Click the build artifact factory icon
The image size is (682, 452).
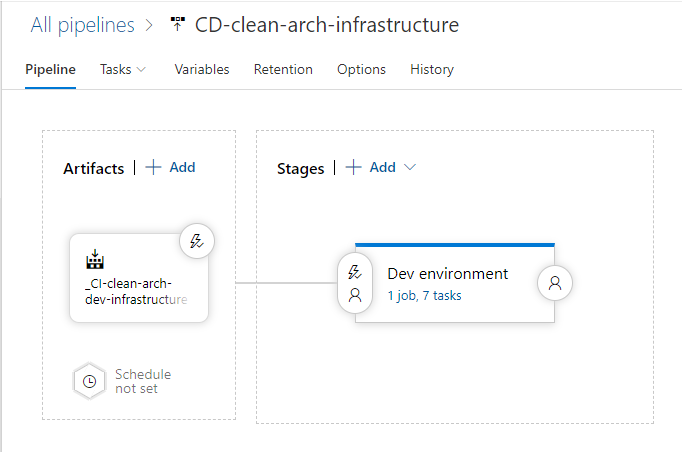(95, 261)
